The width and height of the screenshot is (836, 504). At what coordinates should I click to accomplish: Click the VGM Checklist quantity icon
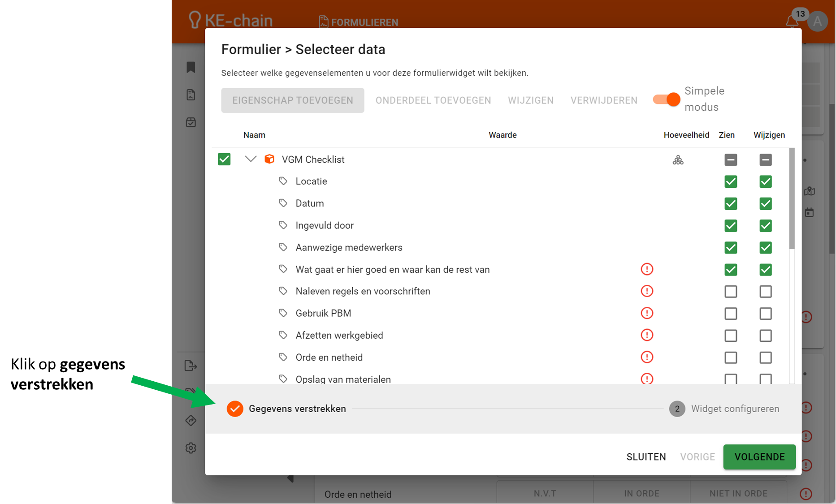(x=678, y=160)
